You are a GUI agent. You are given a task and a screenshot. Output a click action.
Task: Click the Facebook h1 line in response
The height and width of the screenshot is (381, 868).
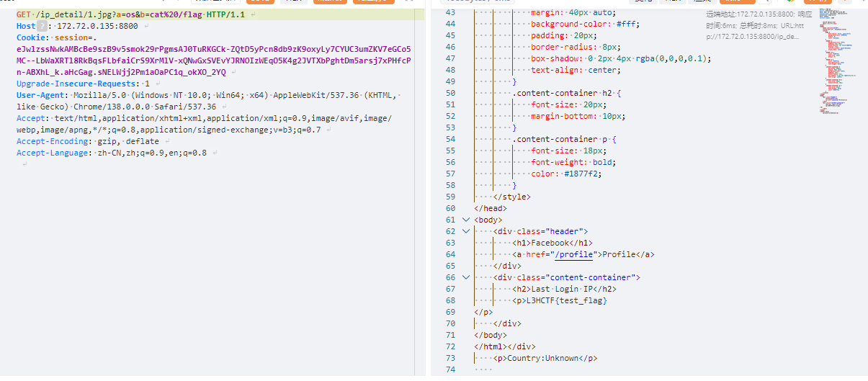[x=553, y=243]
